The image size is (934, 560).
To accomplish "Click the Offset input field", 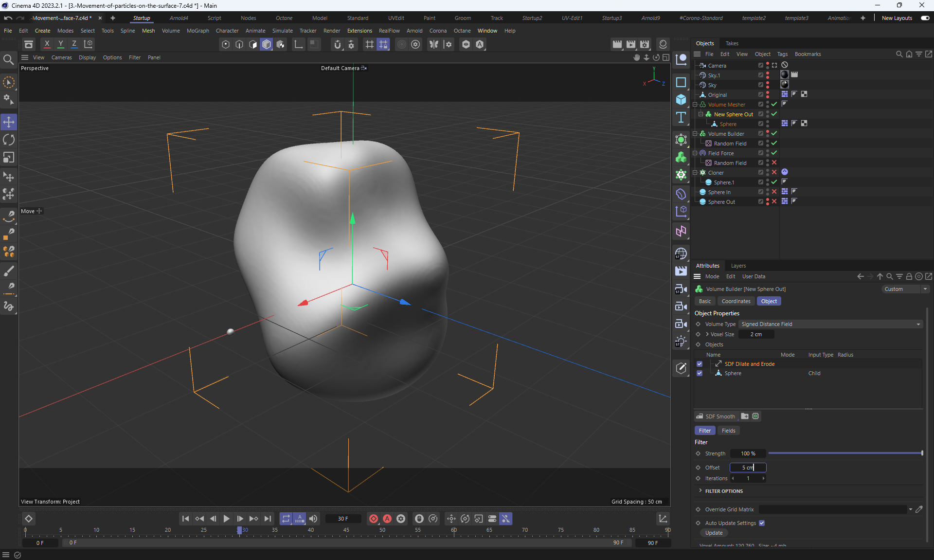I will [x=748, y=468].
